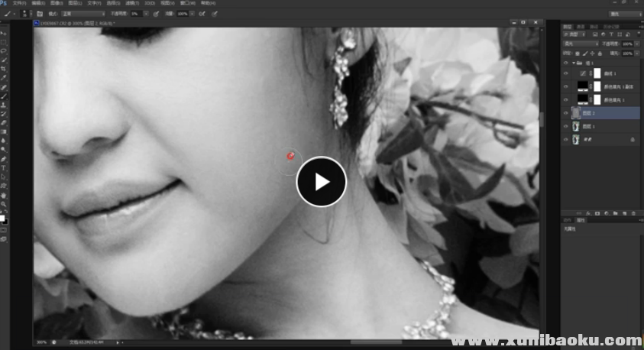
Task: Collapse the layer group folder arrow
Action: [573, 63]
